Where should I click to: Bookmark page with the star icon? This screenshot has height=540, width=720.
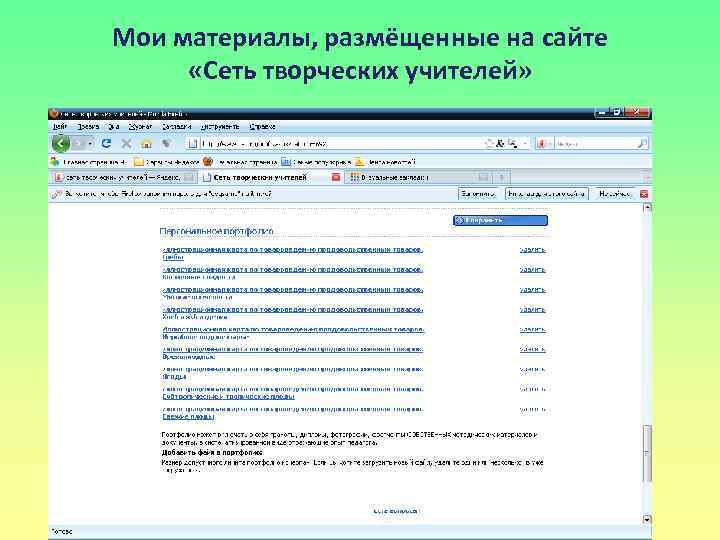tap(489, 144)
